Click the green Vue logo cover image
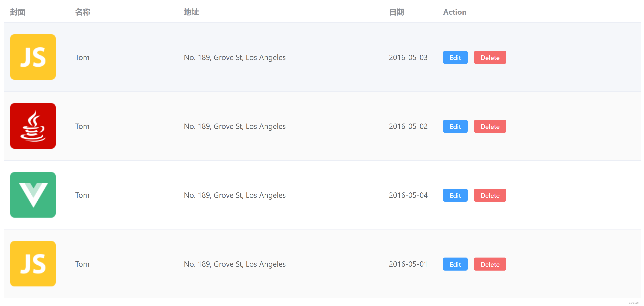The image size is (644, 306). tap(33, 195)
